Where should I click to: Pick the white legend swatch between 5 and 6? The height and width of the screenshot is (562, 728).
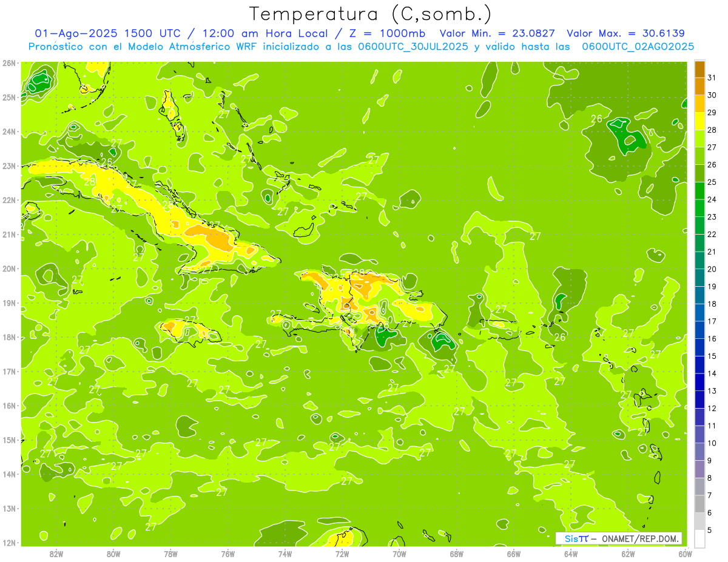699,521
